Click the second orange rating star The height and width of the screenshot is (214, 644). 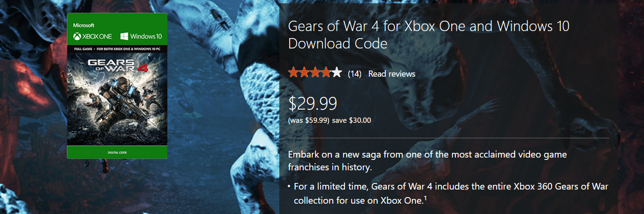tap(305, 73)
